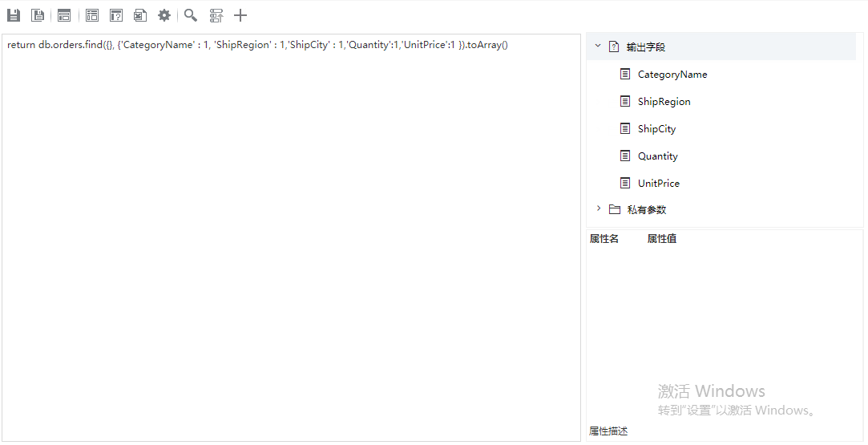Click the 属性名 column header
Image resolution: width=868 pixels, height=445 pixels.
[x=604, y=239]
